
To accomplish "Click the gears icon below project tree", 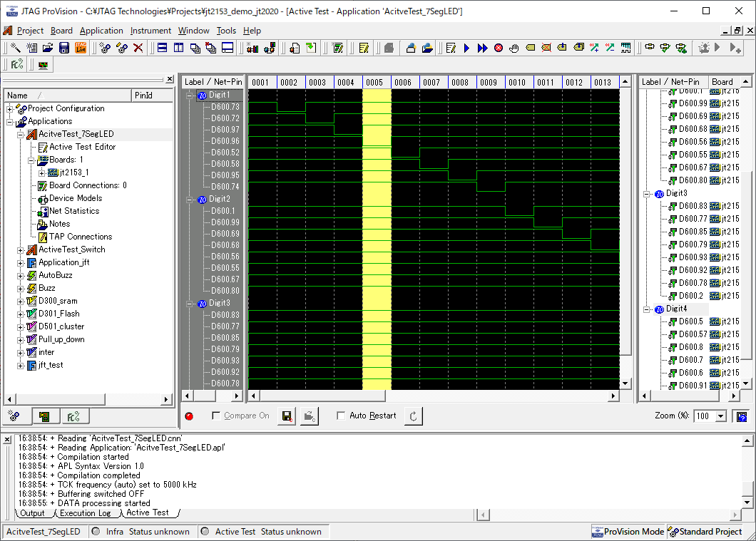I will click(14, 416).
